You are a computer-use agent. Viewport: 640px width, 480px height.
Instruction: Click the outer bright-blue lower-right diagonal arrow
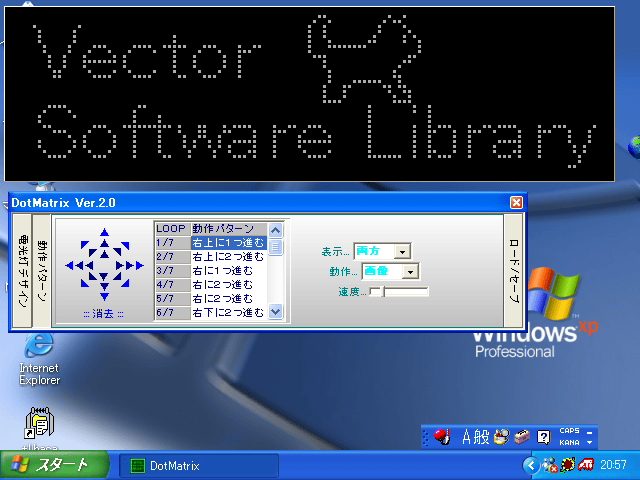coord(126,284)
